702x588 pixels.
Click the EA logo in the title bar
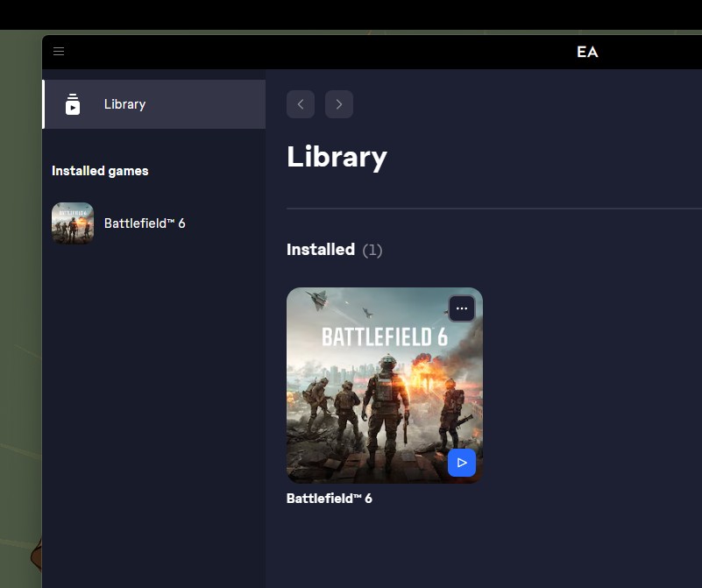pyautogui.click(x=587, y=52)
